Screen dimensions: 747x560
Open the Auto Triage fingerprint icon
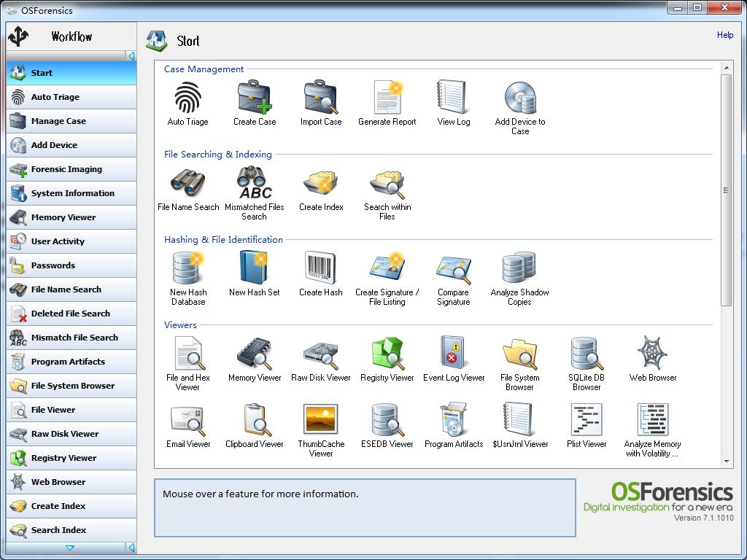point(187,98)
